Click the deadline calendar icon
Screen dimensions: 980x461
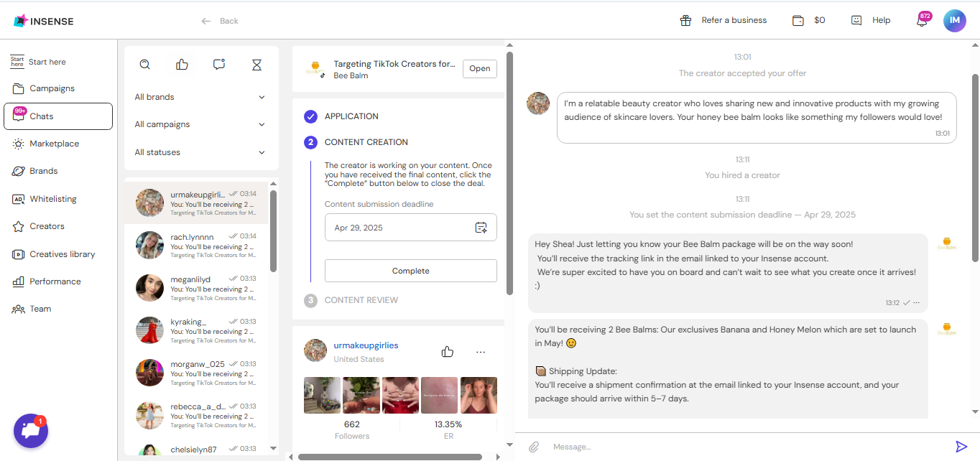481,228
